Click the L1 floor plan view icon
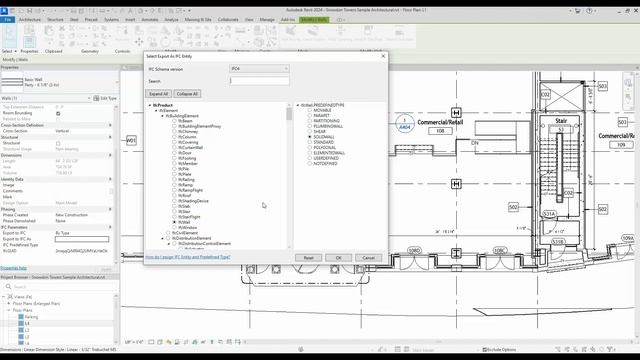640x360 pixels. point(21,324)
